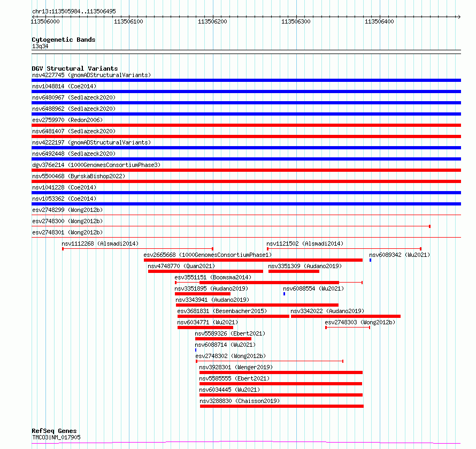Click the small blue marker under nsv6088554
476x449 pixels.
pyautogui.click(x=284, y=294)
